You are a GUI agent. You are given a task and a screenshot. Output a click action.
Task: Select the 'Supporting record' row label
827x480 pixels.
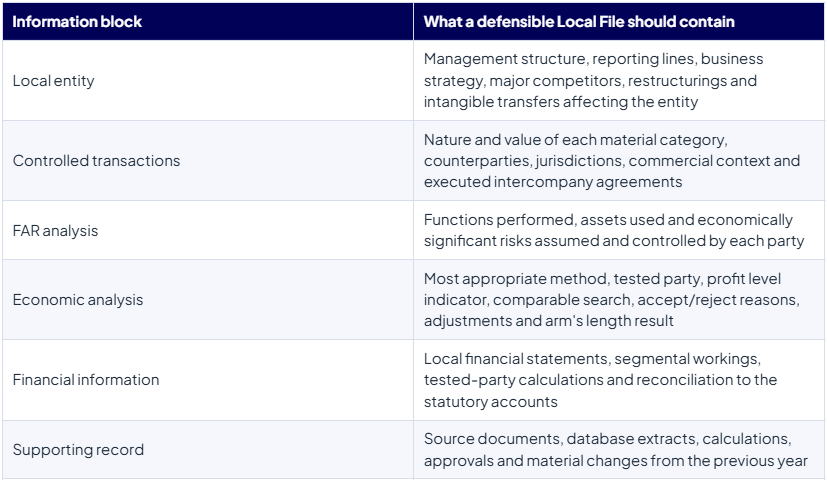[78, 449]
